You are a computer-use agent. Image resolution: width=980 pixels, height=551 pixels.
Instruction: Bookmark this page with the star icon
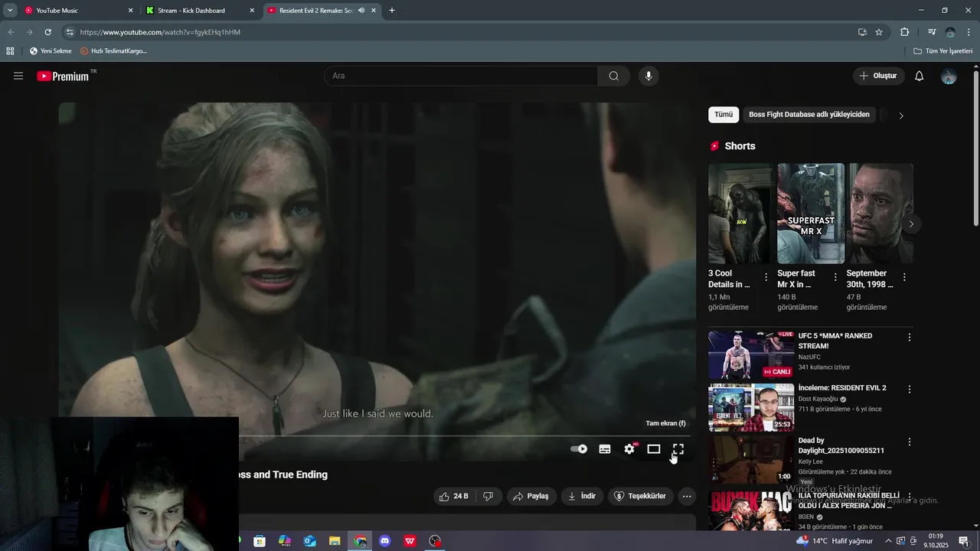pyautogui.click(x=879, y=32)
